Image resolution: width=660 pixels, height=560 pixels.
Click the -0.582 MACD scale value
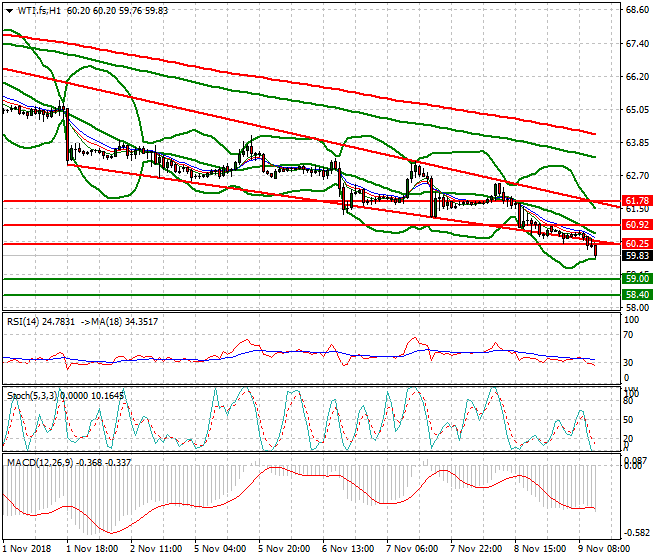tap(636, 533)
